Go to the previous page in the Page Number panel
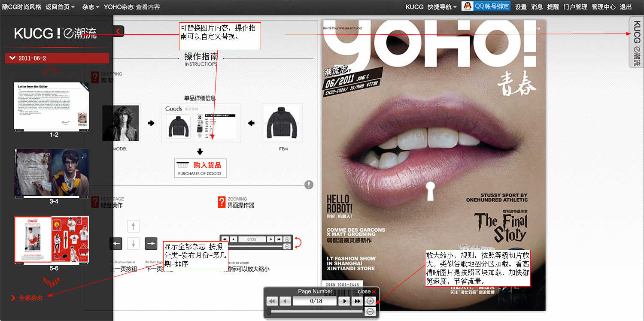644x321 pixels. (x=285, y=301)
